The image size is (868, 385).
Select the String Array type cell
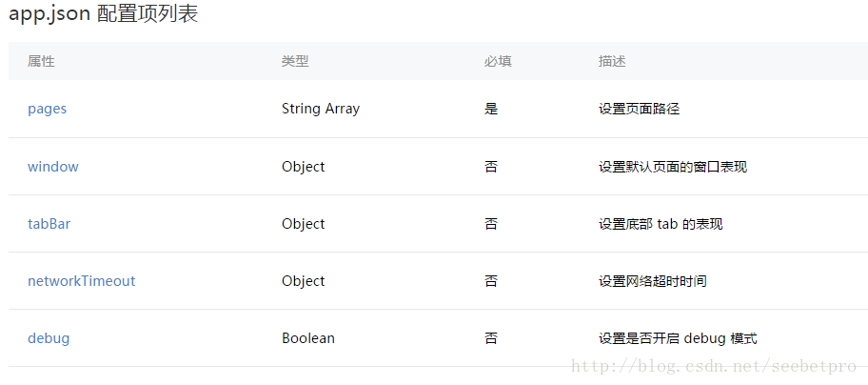click(321, 110)
